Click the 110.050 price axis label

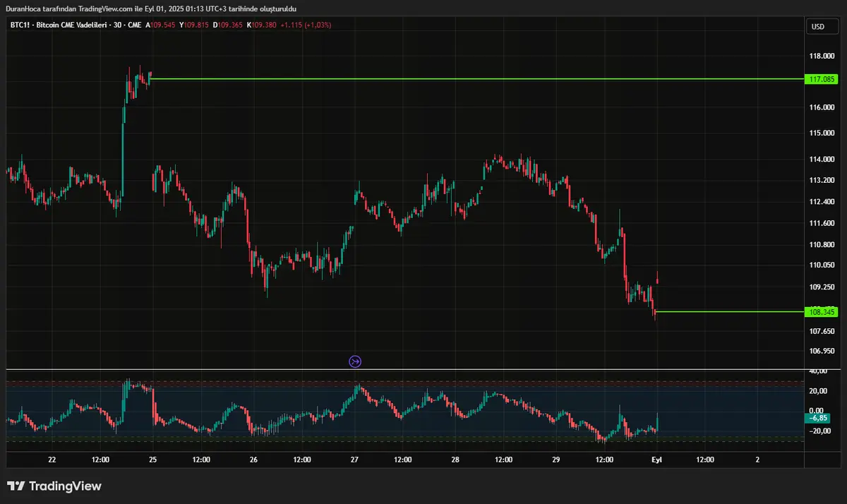[x=822, y=265]
